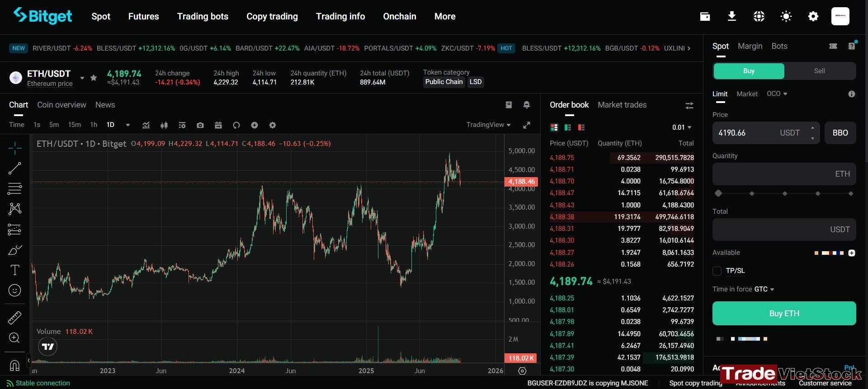Toggle light/dark theme sun icon
Viewport: 868px width, 389px height.
(786, 17)
